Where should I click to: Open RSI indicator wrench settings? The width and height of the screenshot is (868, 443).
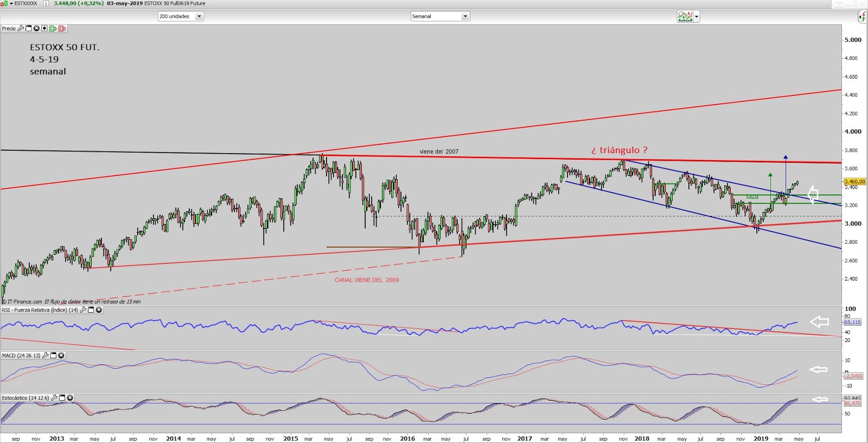point(83,310)
